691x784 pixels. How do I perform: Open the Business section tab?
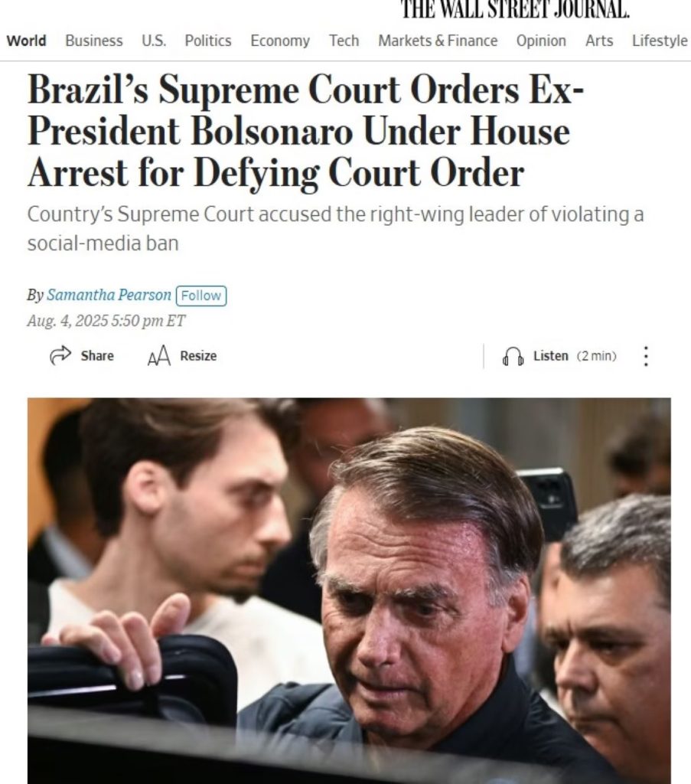click(x=94, y=41)
